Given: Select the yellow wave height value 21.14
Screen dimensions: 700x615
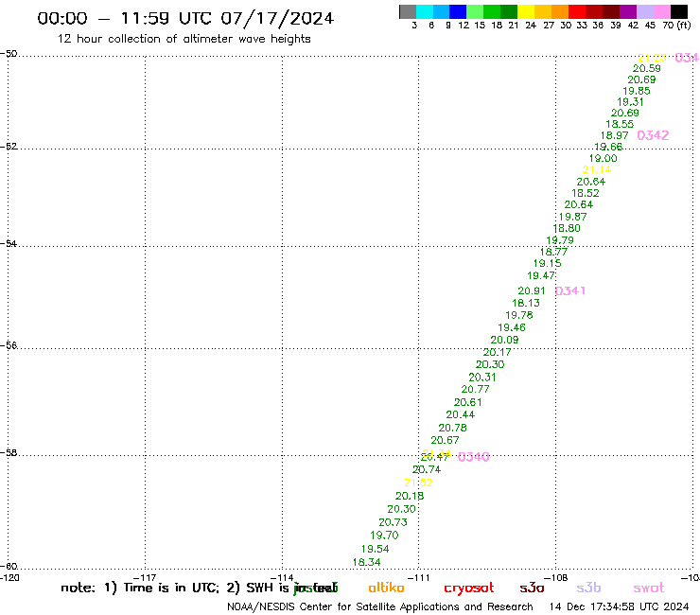Looking at the screenshot, I should pos(597,169).
